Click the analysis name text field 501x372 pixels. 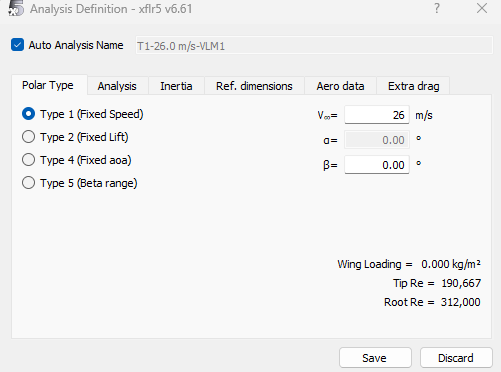pyautogui.click(x=314, y=45)
